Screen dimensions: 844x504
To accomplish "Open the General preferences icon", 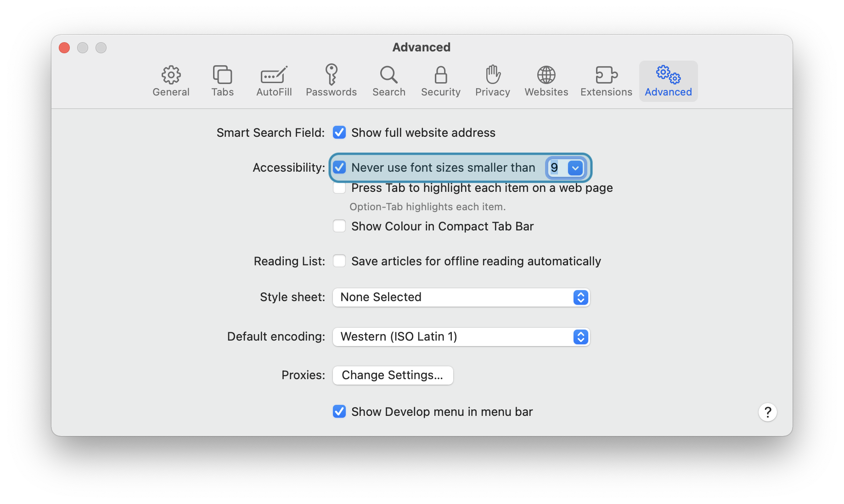I will pyautogui.click(x=171, y=81).
